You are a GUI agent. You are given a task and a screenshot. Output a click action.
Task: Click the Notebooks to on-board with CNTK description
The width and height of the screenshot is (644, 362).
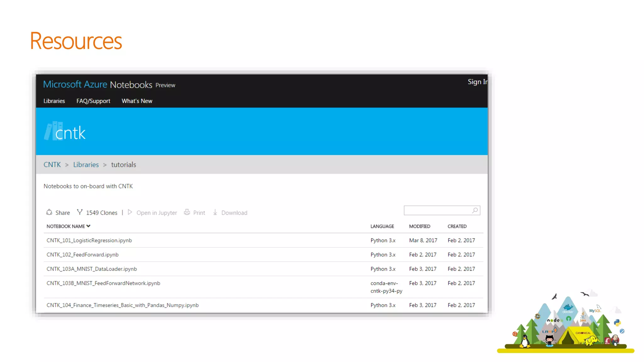pyautogui.click(x=88, y=186)
